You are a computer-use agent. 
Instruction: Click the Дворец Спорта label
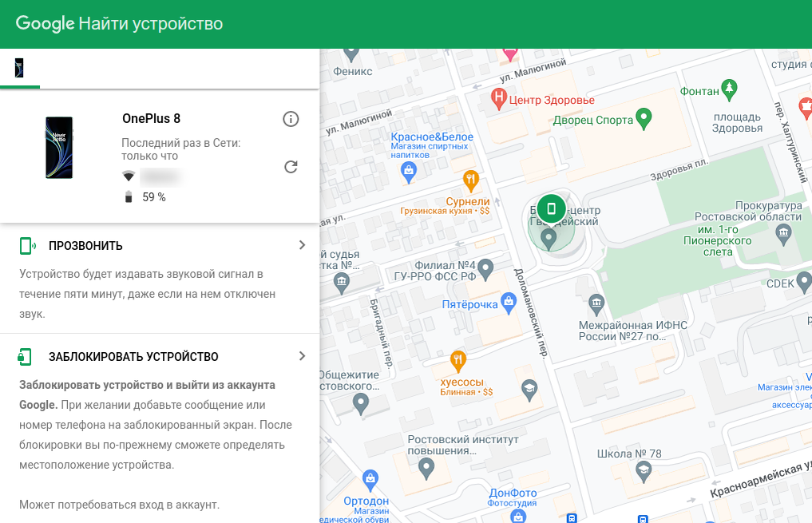tap(593, 120)
